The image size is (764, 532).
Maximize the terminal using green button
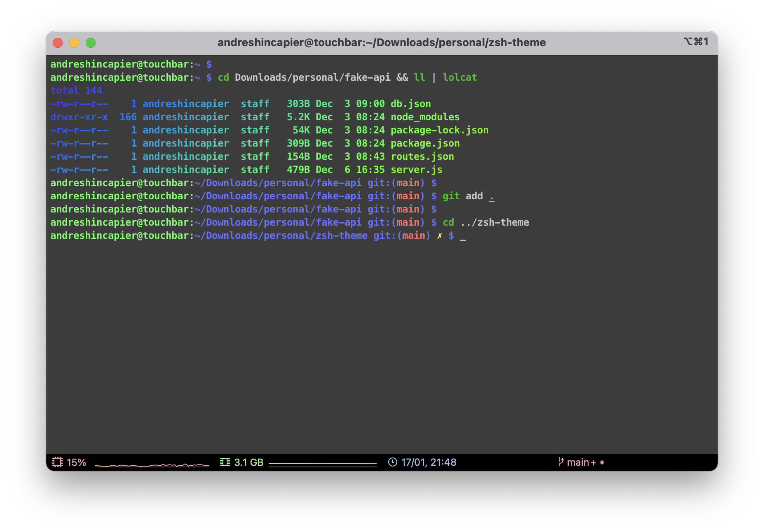tap(91, 43)
